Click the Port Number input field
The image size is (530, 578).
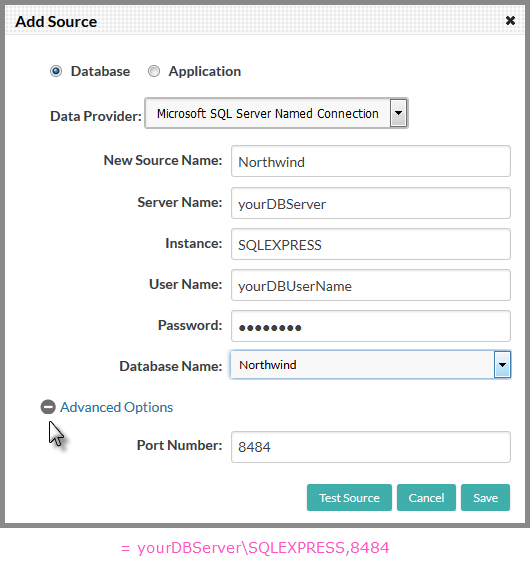click(371, 447)
